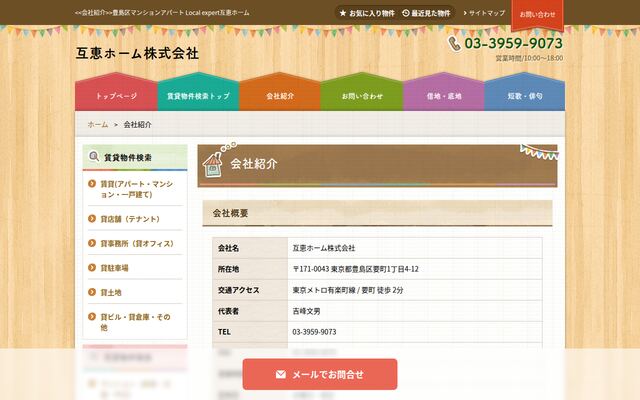Screen dimensions: 640x400
Task: Click the envelope icon on the mail button
Action: (x=281, y=374)
